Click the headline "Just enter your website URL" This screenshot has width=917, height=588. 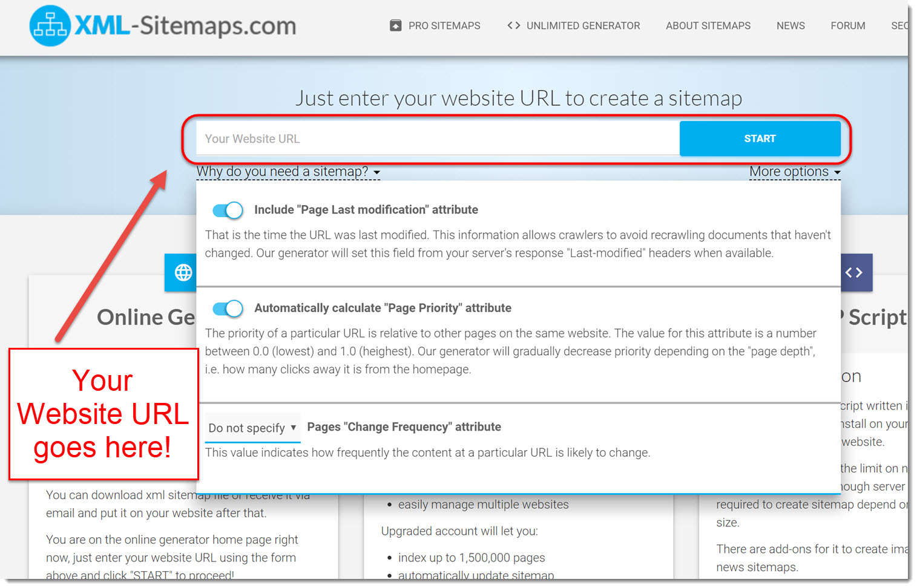(x=519, y=98)
